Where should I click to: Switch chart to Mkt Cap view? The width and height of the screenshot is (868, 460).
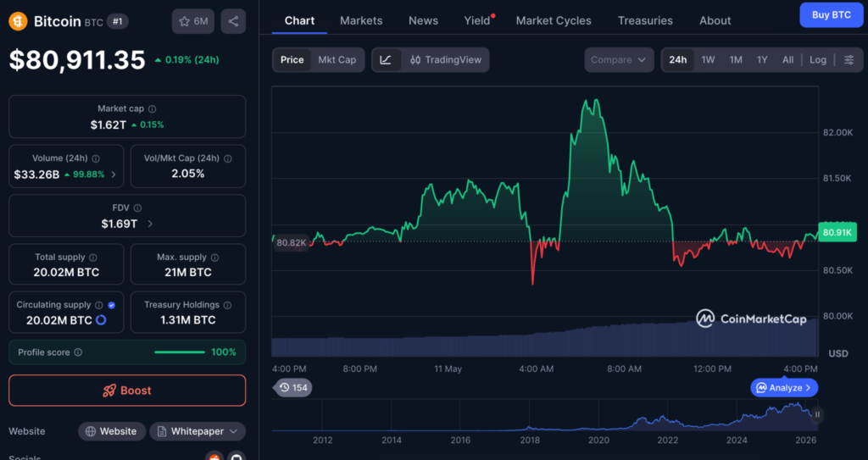(337, 60)
